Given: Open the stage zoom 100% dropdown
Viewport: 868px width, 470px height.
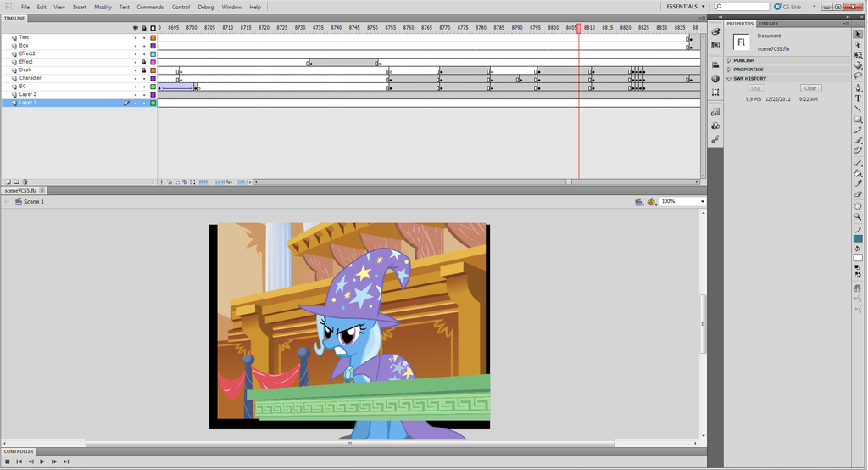Looking at the screenshot, I should 702,201.
